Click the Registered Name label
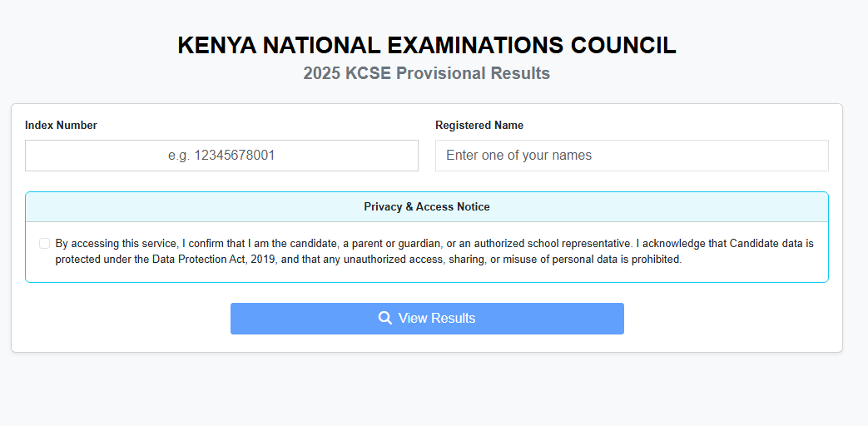 click(479, 126)
